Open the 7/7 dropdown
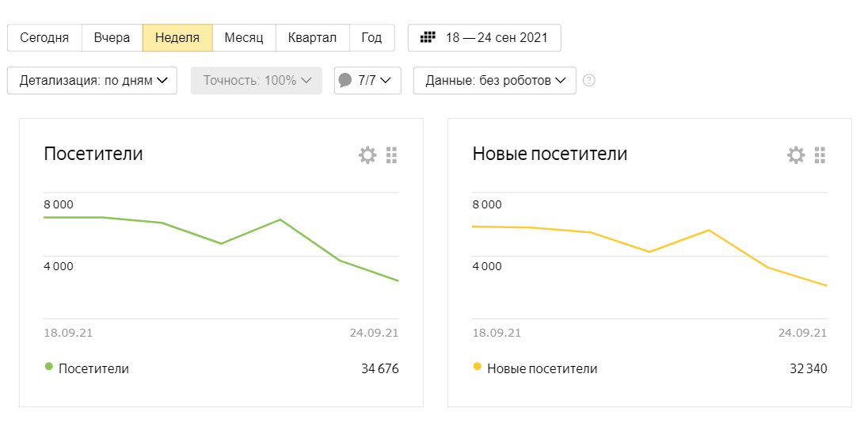 [x=367, y=80]
